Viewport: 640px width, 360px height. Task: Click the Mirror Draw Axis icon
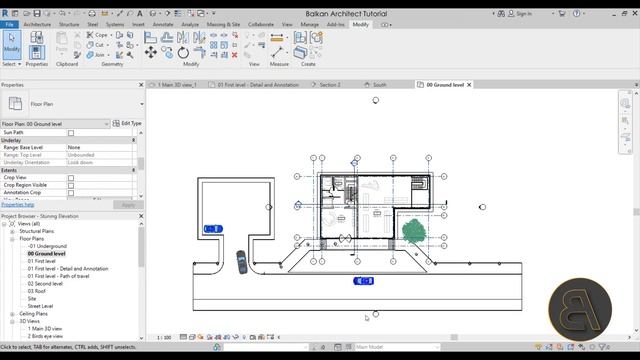pyautogui.click(x=199, y=38)
